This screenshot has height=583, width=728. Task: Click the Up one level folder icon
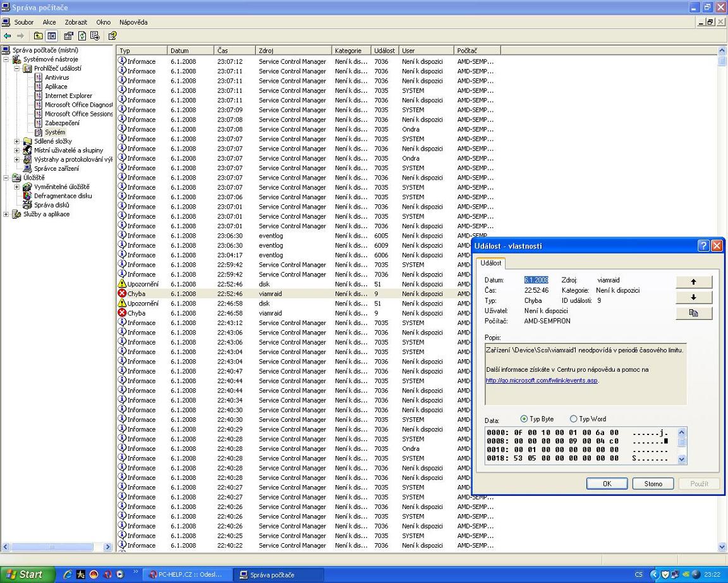click(x=39, y=36)
